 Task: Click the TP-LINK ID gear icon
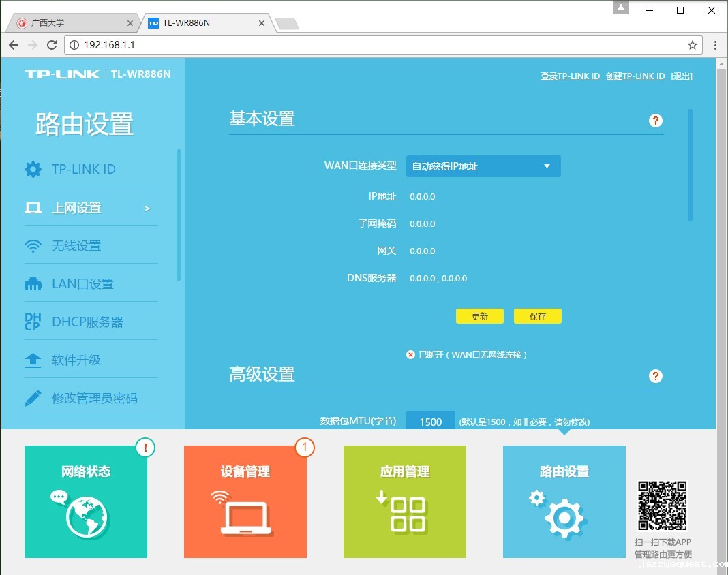pos(33,169)
